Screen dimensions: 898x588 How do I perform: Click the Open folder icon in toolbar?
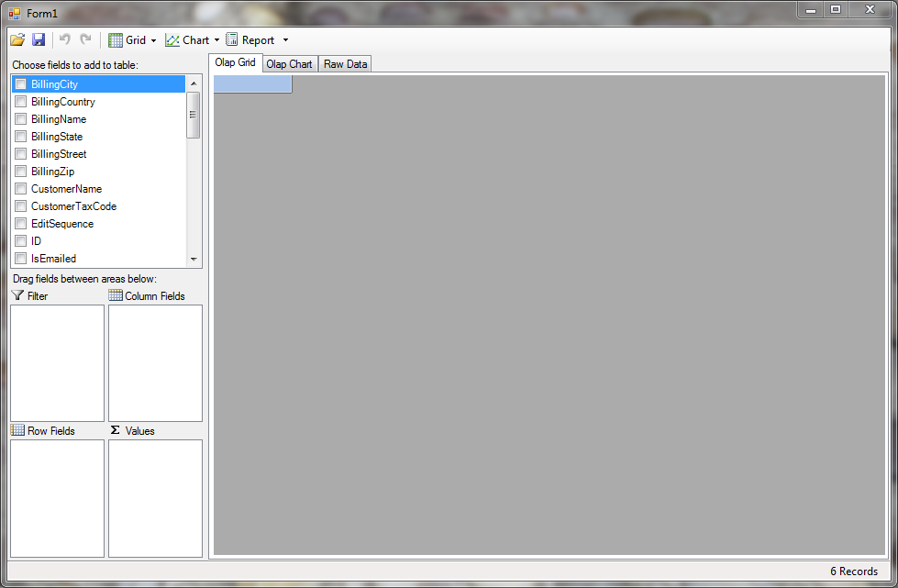tap(17, 39)
